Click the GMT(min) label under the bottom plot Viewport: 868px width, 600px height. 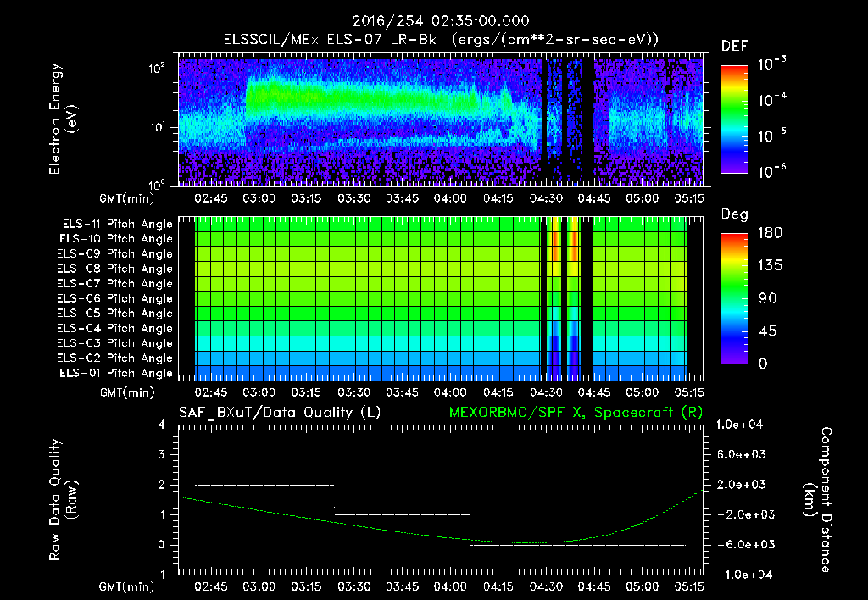127,586
